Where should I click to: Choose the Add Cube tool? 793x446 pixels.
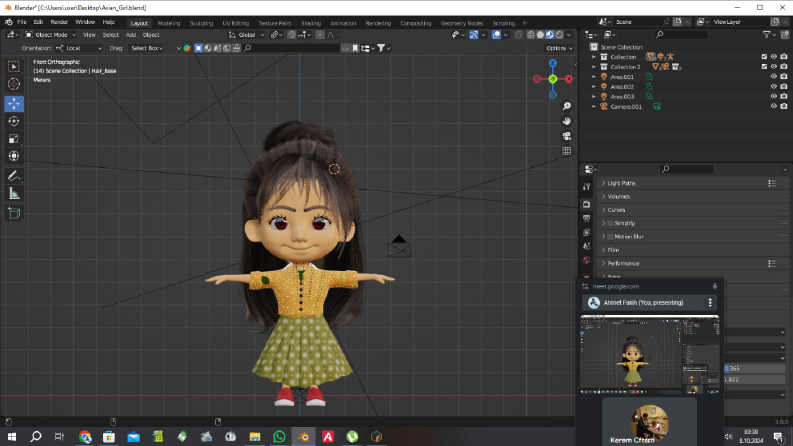coord(14,213)
